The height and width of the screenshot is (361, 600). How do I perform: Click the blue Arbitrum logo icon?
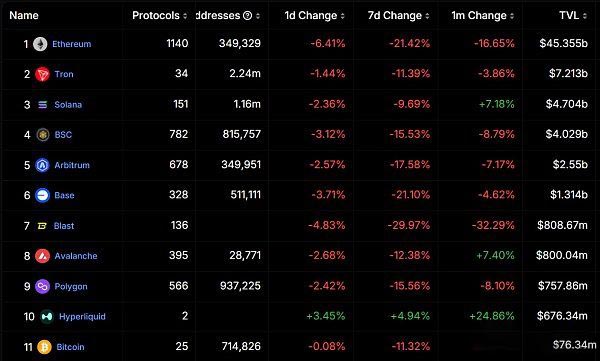(42, 165)
